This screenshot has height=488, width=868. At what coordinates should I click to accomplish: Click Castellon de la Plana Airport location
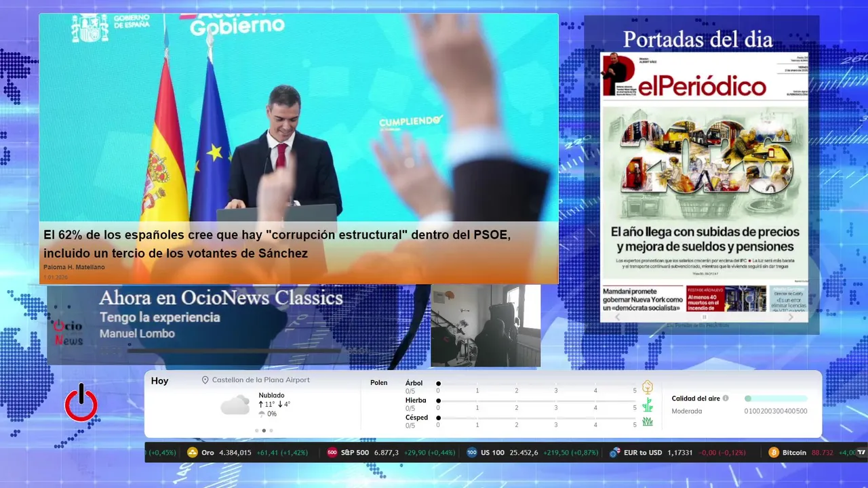[x=261, y=380]
